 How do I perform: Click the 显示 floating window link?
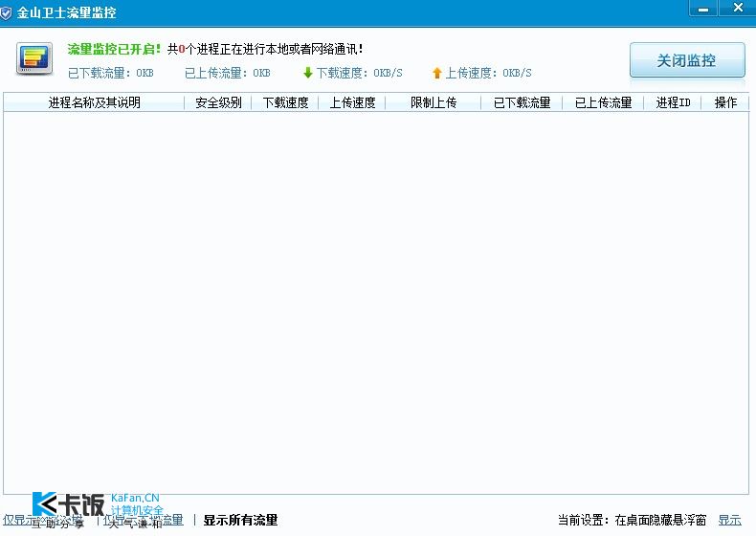click(729, 520)
